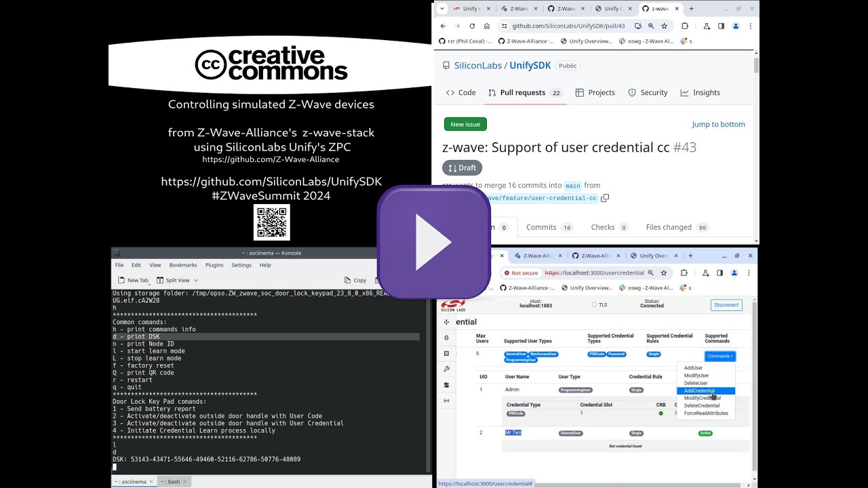
Task: Click the GitHub page vertical scrollbar
Action: point(756,66)
